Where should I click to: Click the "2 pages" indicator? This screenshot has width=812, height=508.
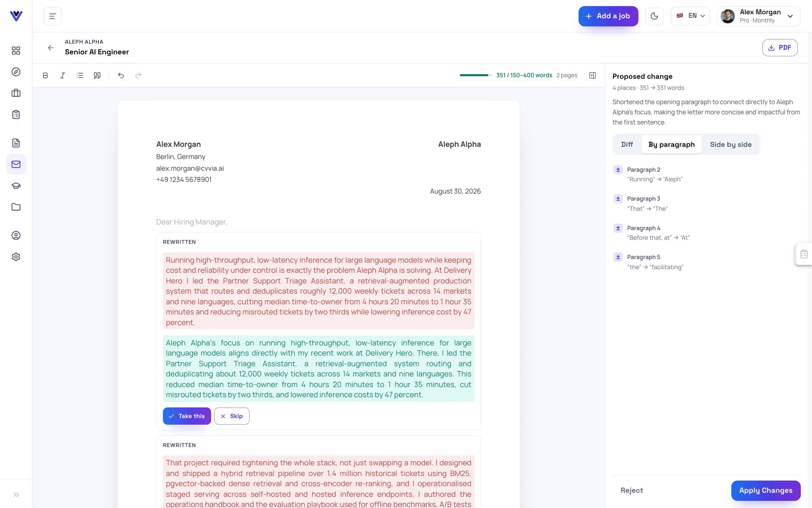tap(567, 75)
